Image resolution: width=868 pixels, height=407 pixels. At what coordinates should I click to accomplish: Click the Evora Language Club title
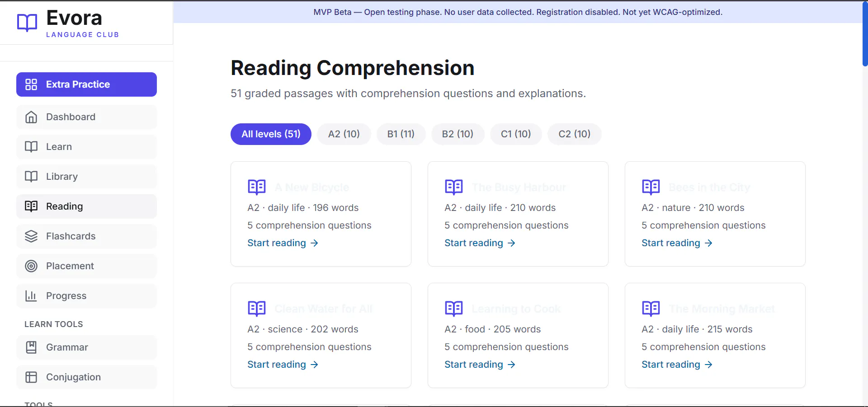point(83,23)
